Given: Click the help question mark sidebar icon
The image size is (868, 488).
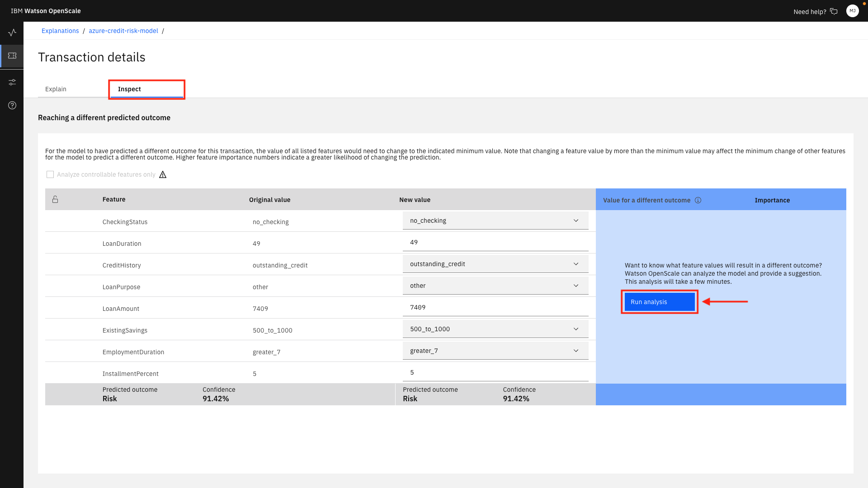Looking at the screenshot, I should coord(12,105).
